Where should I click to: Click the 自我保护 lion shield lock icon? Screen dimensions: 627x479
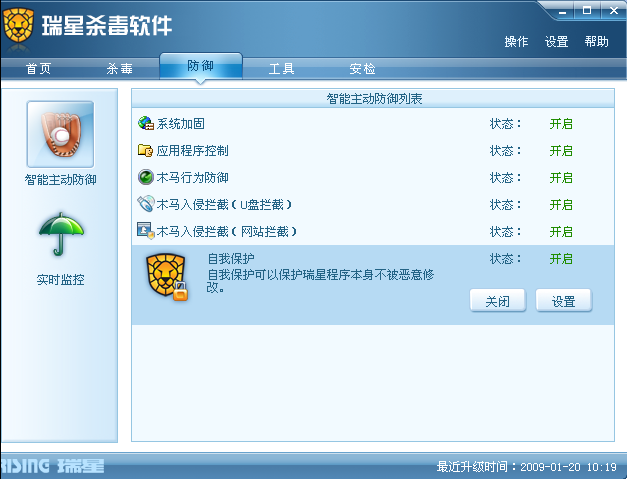pos(167,276)
